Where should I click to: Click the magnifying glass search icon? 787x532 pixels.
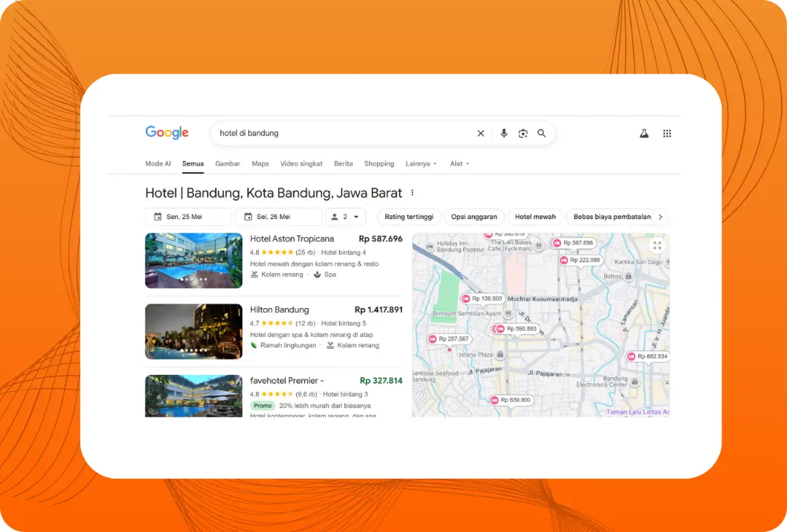542,134
